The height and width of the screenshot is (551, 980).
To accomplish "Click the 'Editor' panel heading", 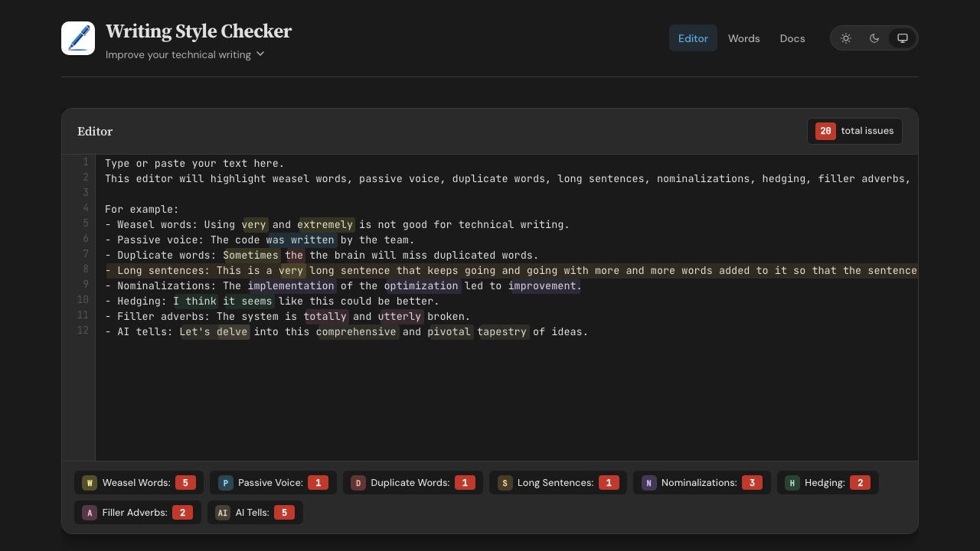I will (95, 131).
